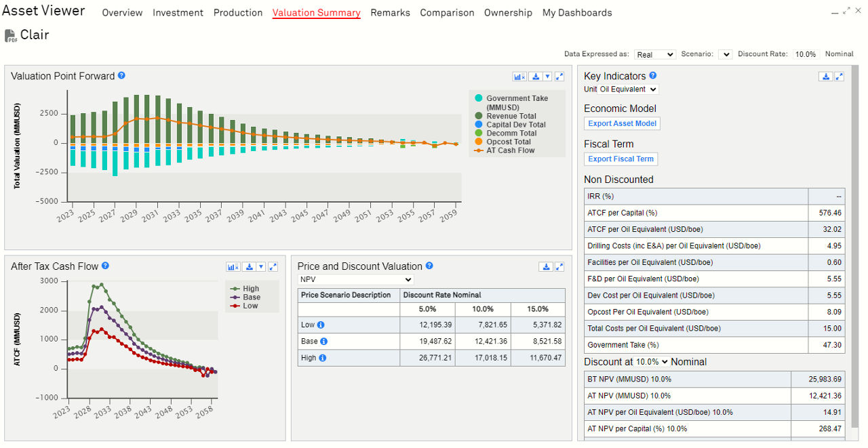Viewport: 868px width, 448px height.
Task: Open the Data Expressed as dropdown
Action: [x=654, y=54]
